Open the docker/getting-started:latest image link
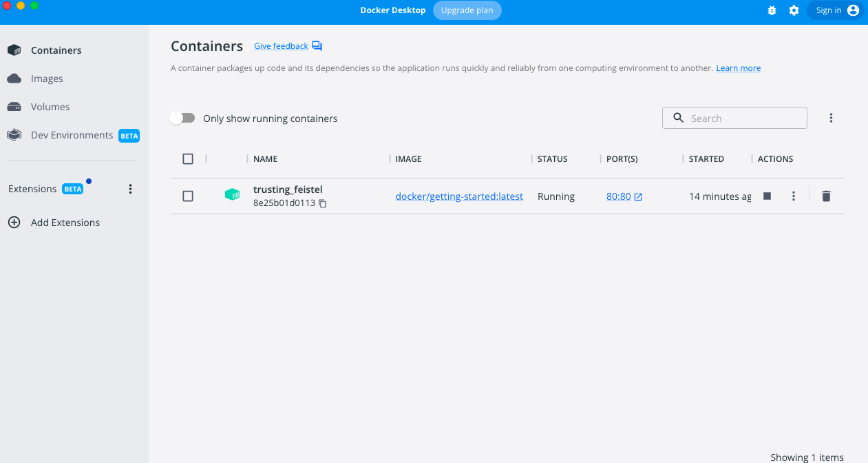868x463 pixels. pos(459,196)
